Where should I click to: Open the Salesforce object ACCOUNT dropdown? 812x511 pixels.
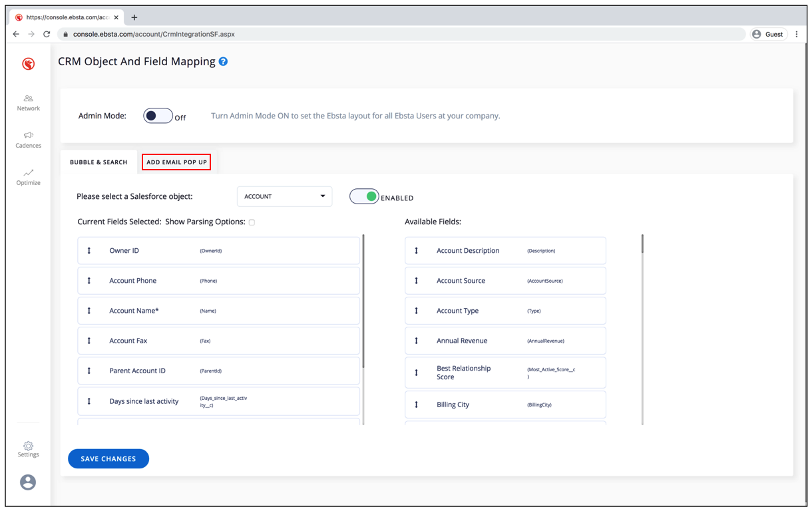(284, 196)
